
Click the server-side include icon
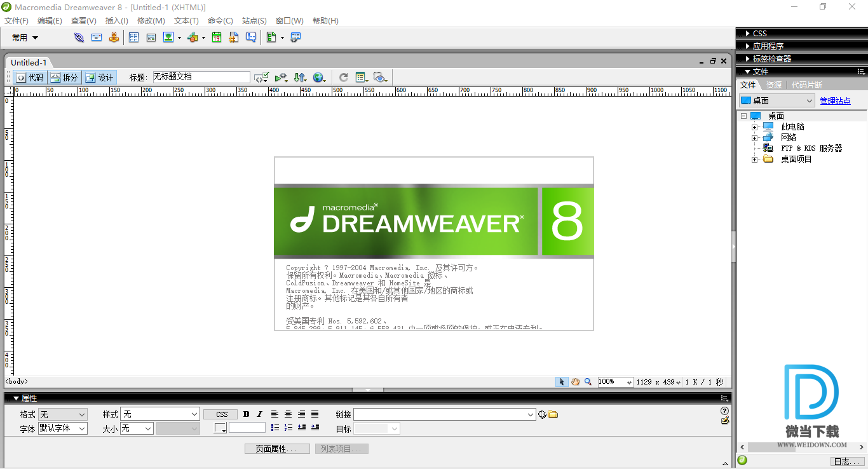(234, 37)
